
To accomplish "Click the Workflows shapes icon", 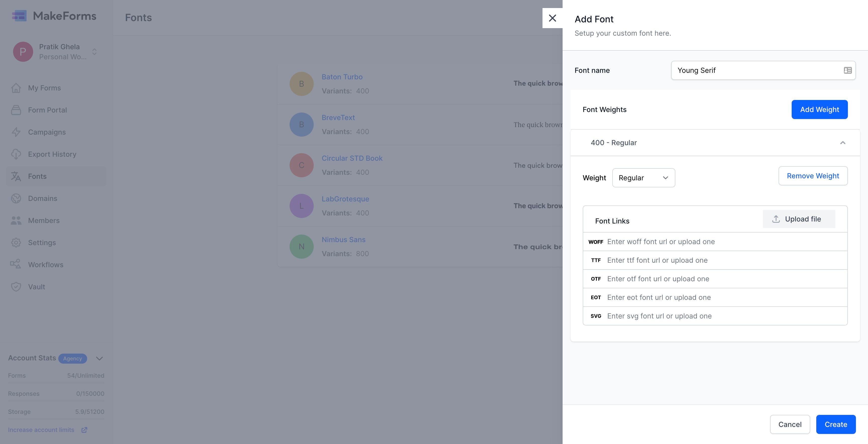I will (16, 265).
